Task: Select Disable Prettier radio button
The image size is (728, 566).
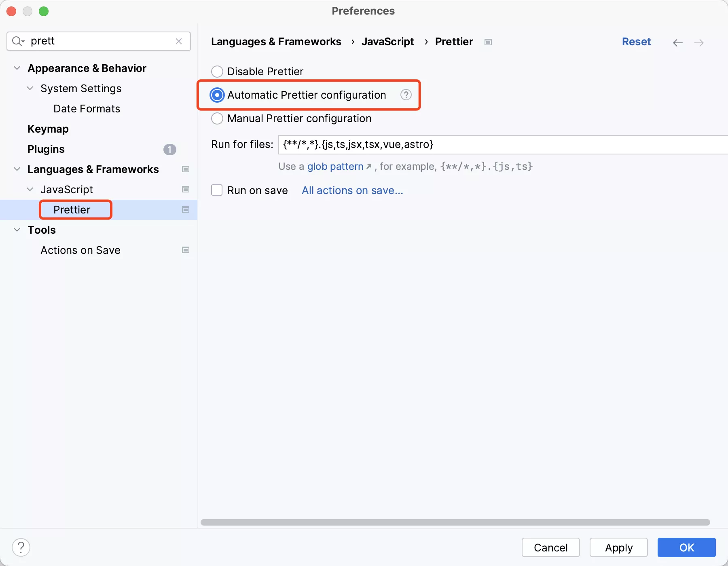Action: coord(217,72)
